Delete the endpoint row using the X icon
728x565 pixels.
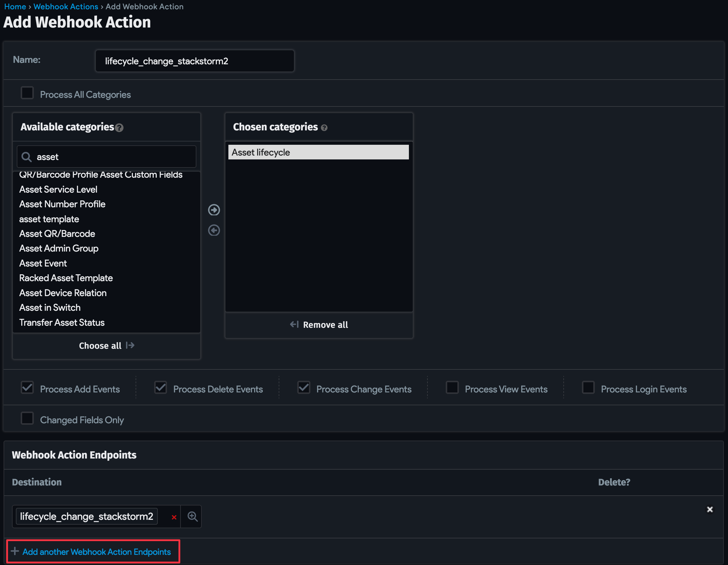pyautogui.click(x=709, y=509)
